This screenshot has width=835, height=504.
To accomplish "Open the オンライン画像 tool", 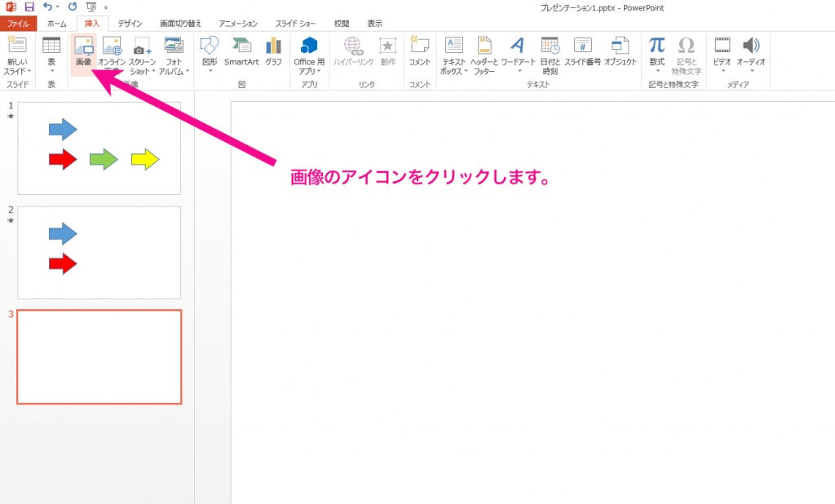I will (x=112, y=54).
